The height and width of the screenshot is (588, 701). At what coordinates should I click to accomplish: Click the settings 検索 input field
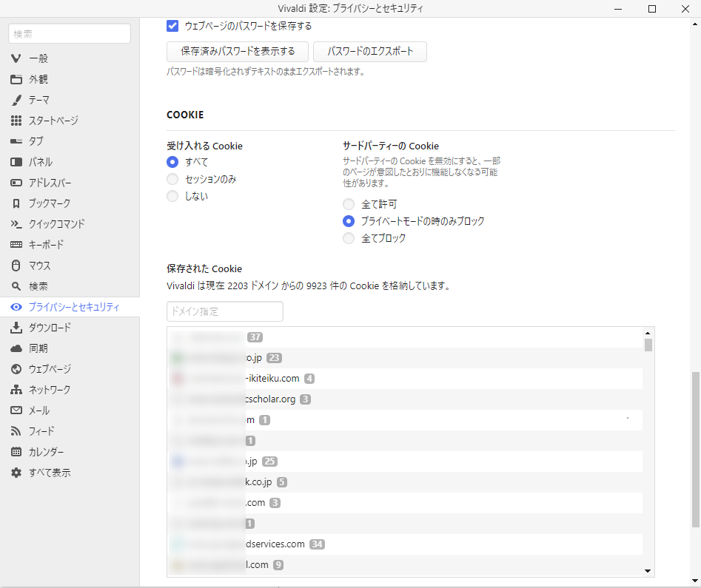(70, 33)
